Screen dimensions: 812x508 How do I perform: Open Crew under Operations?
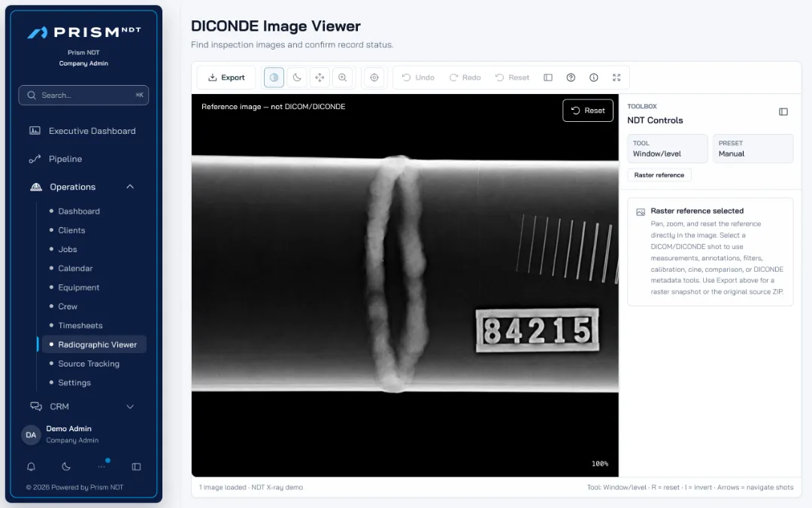[x=68, y=307]
